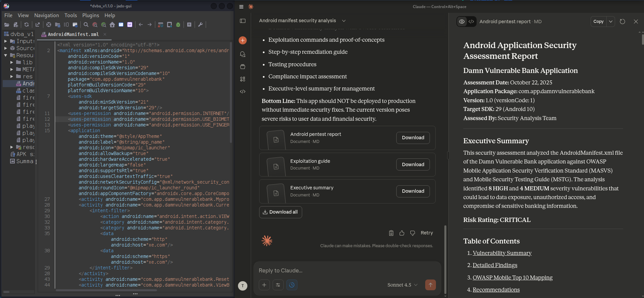Focus the Reply to Claude input
Image resolution: width=644 pixels, height=298 pixels.
(x=346, y=270)
